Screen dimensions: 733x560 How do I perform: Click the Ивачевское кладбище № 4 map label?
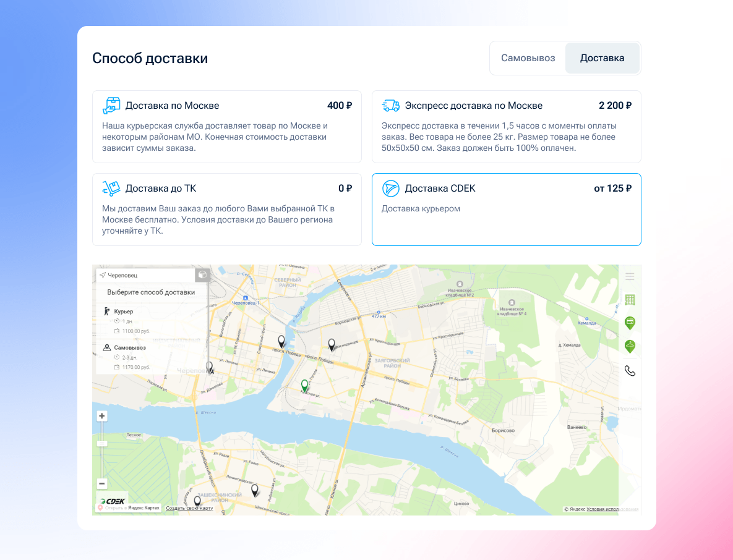[x=512, y=311]
